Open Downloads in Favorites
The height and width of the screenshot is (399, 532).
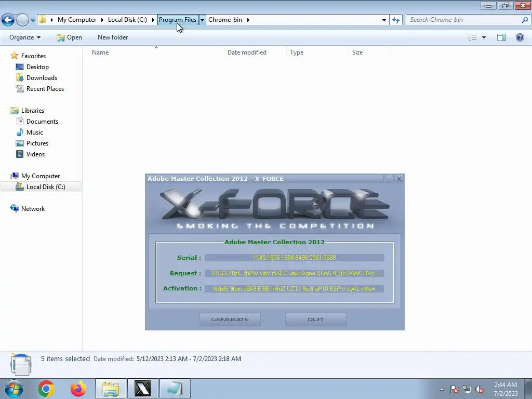click(42, 78)
